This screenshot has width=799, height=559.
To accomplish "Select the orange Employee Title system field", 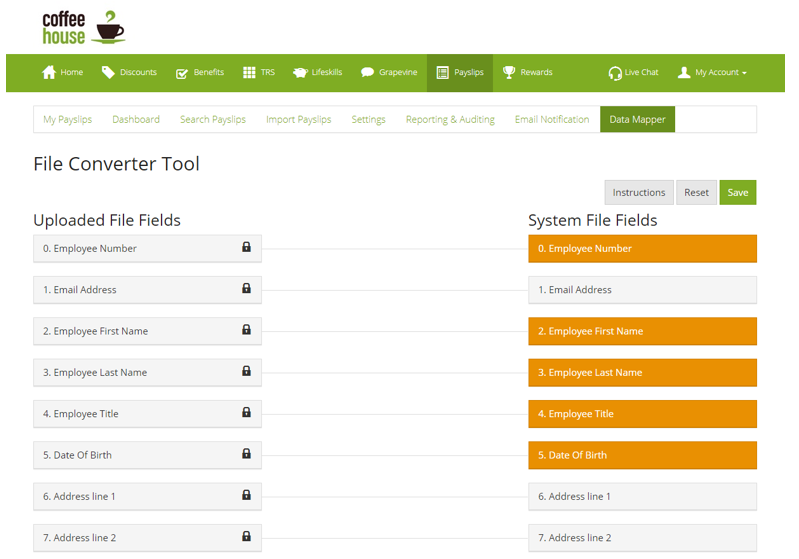I will (642, 414).
